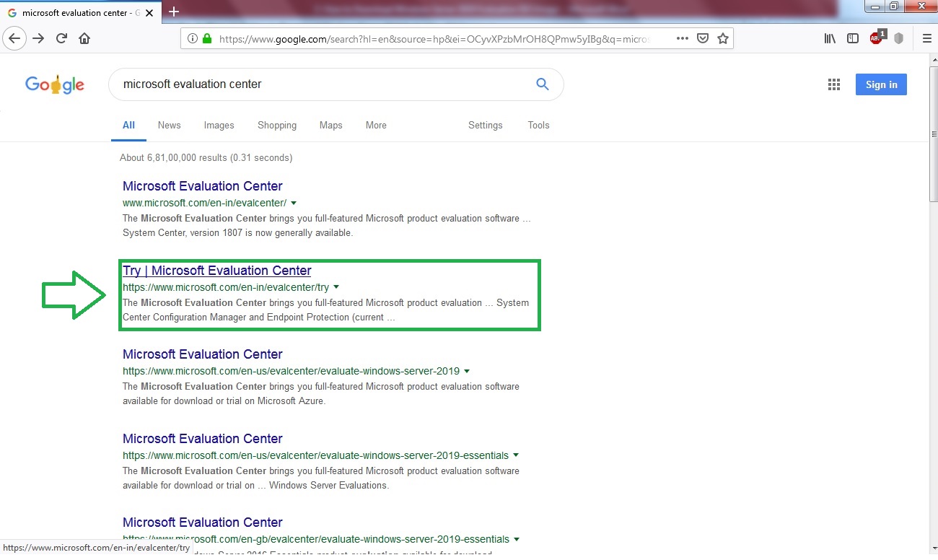
Task: Click 'About 6,81,00,000 results' text
Action: (206, 157)
